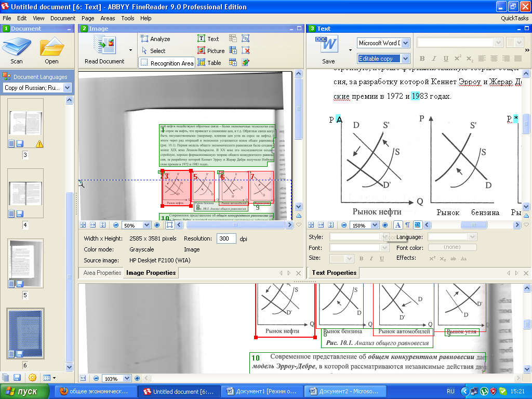532x399 pixels.
Task: Open the Text pane 150% zoom dropdown
Action: click(375, 225)
